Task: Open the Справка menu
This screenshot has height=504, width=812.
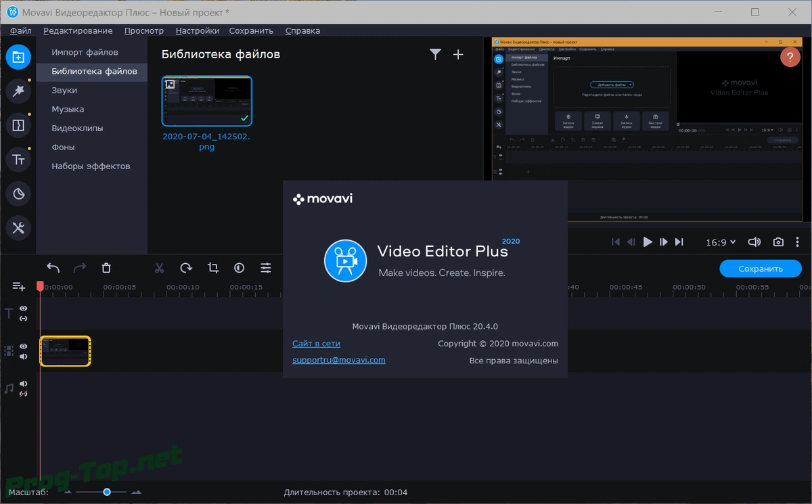Action: pyautogui.click(x=302, y=30)
